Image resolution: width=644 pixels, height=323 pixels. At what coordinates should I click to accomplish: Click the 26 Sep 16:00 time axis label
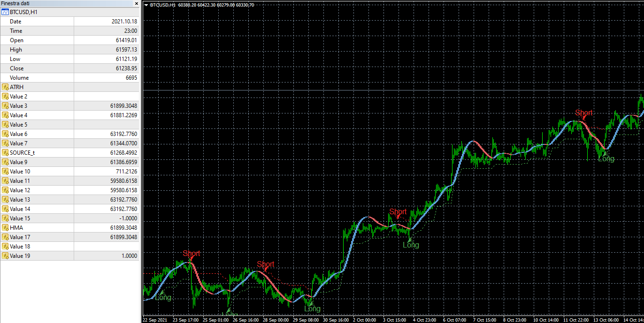click(245, 320)
